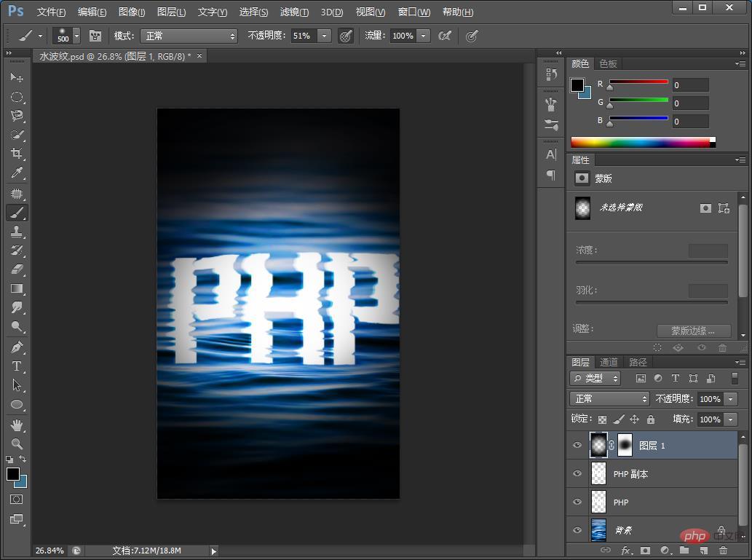The height and width of the screenshot is (560, 752).
Task: Open the 滤镜(T) menu
Action: pos(295,12)
